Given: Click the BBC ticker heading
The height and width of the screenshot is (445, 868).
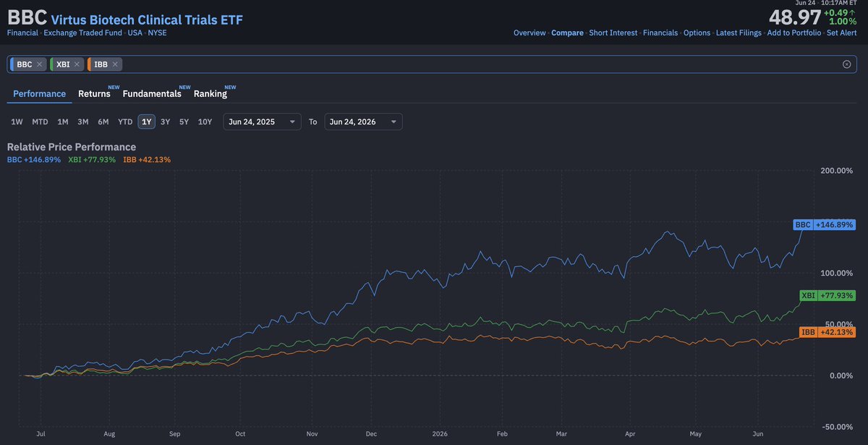Looking at the screenshot, I should coord(27,17).
